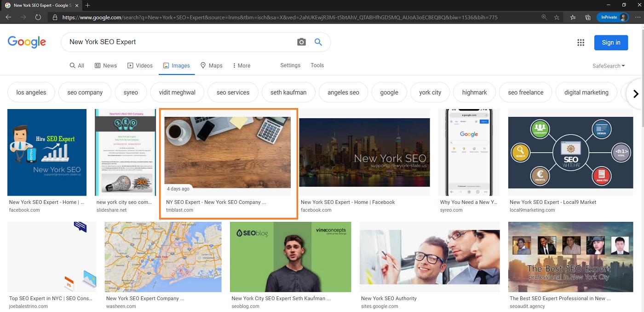Screen dimensions: 644x312
Task: Click the Search by image camera icon
Action: [301, 42]
